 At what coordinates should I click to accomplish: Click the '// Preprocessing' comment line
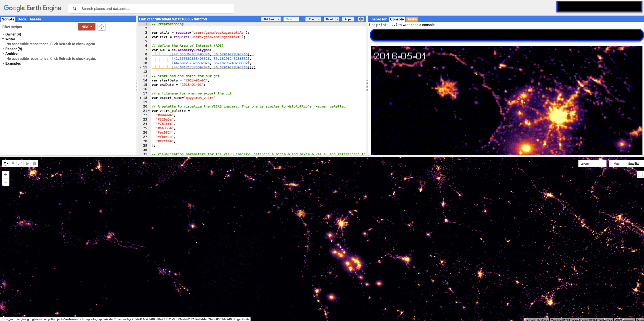click(x=168, y=24)
